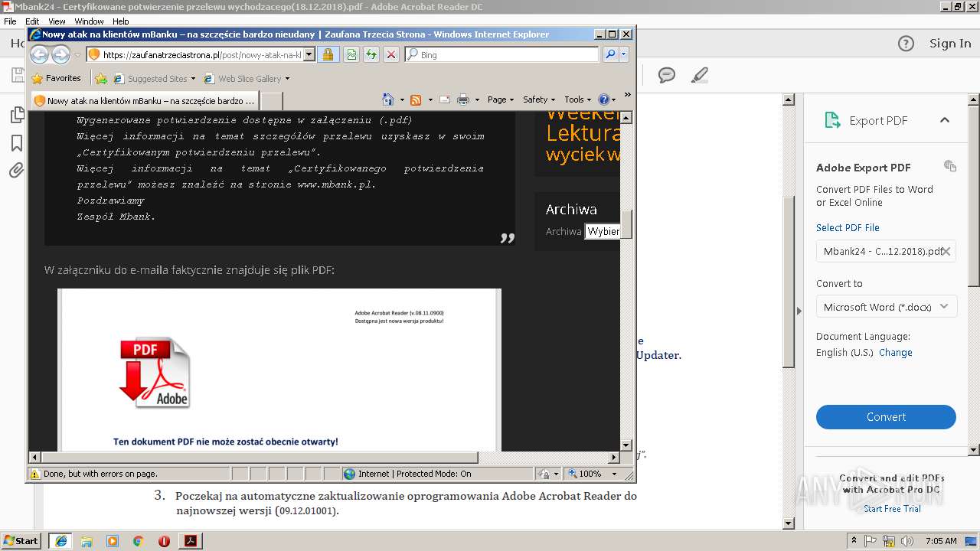Image resolution: width=980 pixels, height=551 pixels.
Task: Focus the Bing search box
Action: [501, 54]
